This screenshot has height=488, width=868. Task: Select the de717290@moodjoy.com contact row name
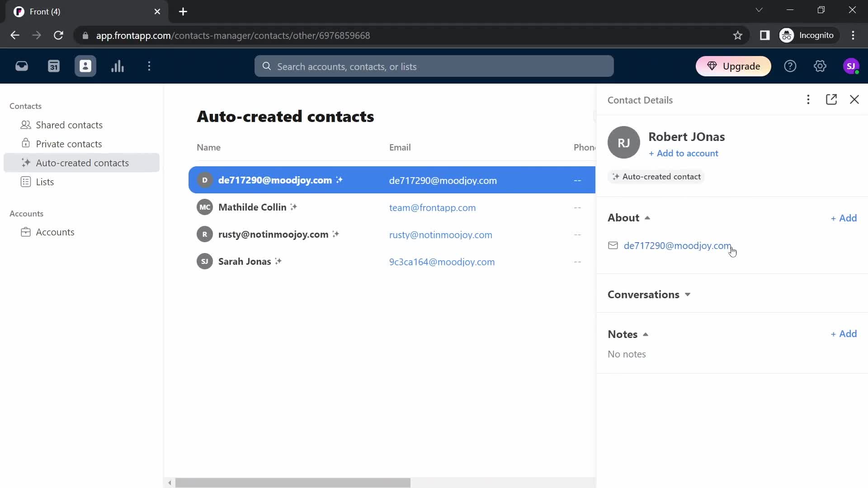click(x=275, y=180)
